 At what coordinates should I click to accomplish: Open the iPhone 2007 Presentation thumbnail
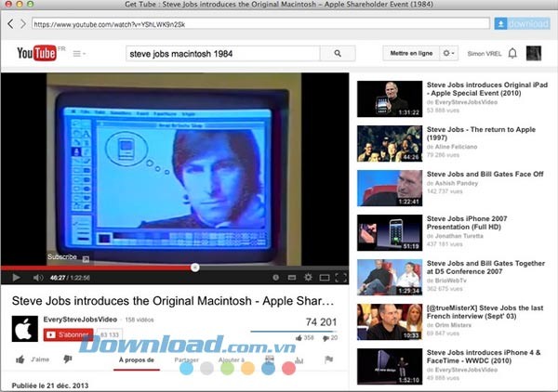tap(390, 233)
